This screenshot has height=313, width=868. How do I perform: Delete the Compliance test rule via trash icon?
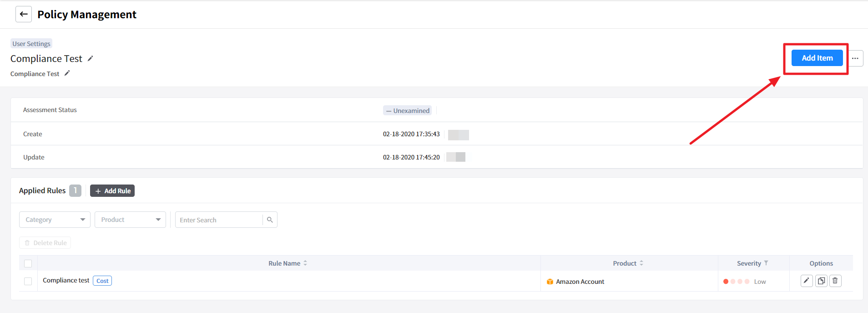(835, 281)
